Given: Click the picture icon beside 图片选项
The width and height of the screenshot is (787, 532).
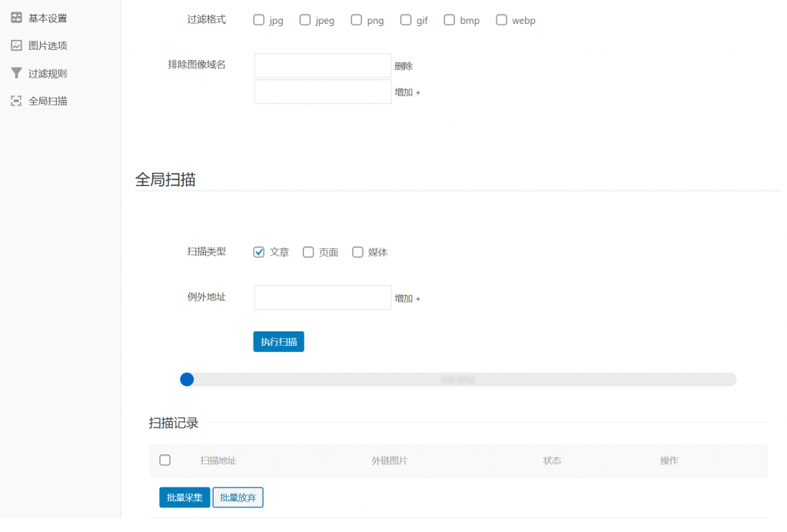Looking at the screenshot, I should pyautogui.click(x=17, y=45).
